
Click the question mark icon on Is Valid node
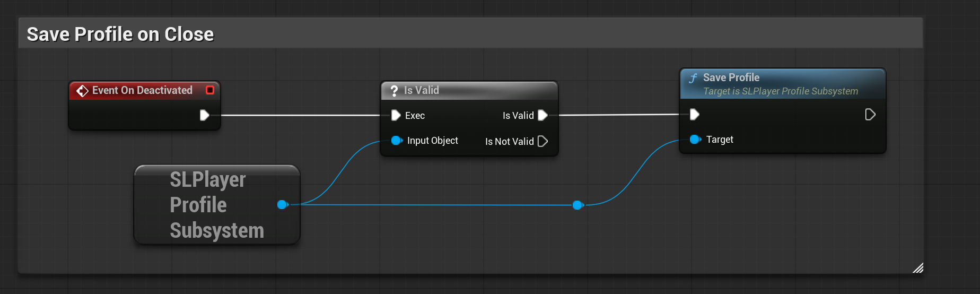point(394,91)
